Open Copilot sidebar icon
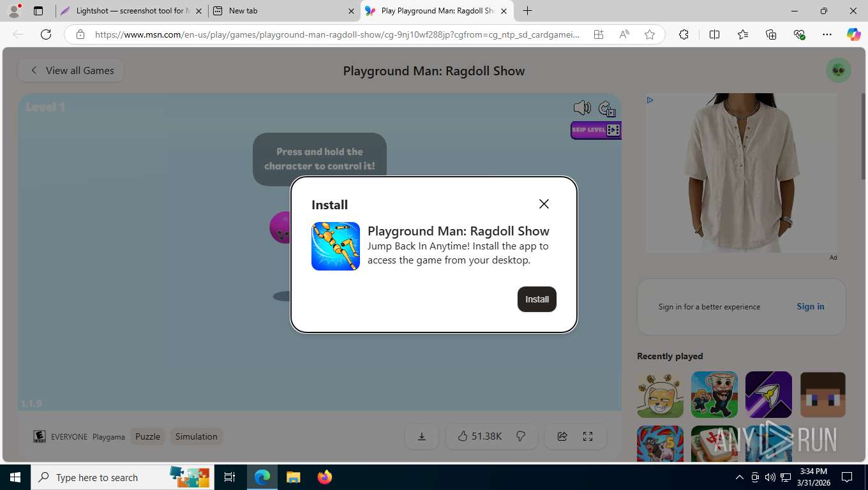The width and height of the screenshot is (868, 490). (x=854, y=34)
